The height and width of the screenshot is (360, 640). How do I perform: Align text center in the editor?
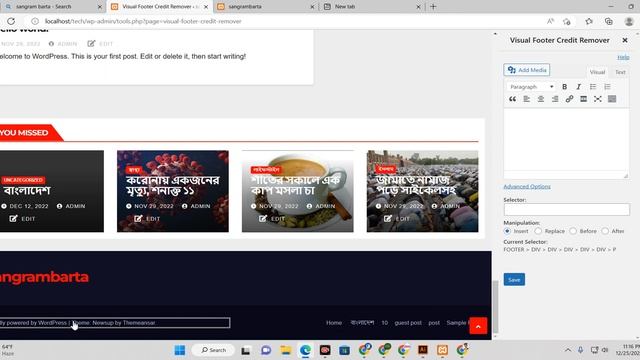tap(541, 99)
